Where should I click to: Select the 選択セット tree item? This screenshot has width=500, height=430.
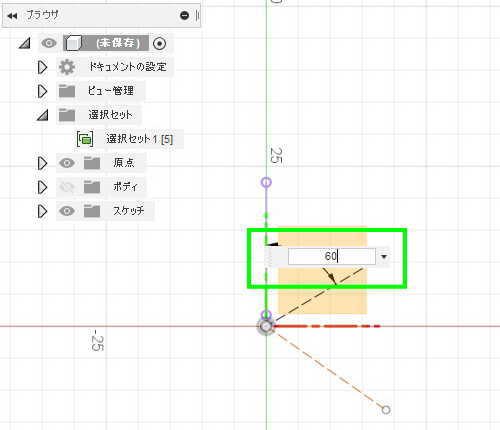click(x=110, y=115)
